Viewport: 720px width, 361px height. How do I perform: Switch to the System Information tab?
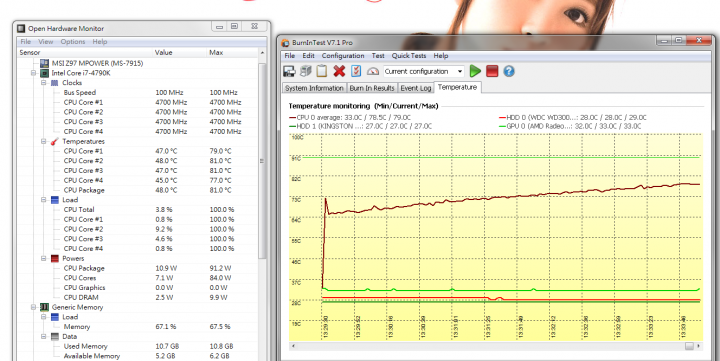tap(314, 88)
